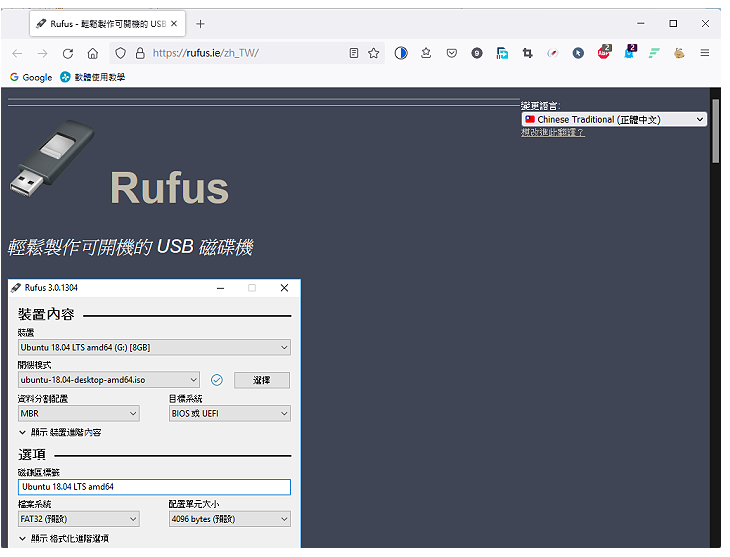Go forward to the next page
Screen dimensions: 730x557
pyautogui.click(x=42, y=54)
